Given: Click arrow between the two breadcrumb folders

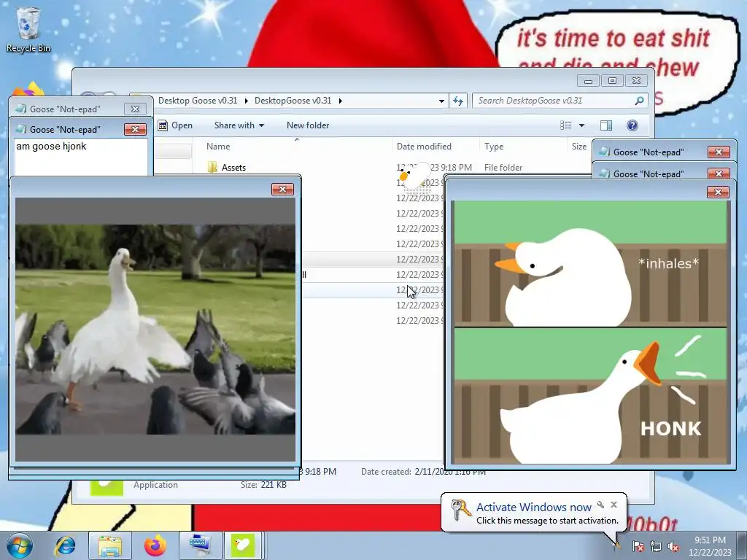Looking at the screenshot, I should coord(247,101).
